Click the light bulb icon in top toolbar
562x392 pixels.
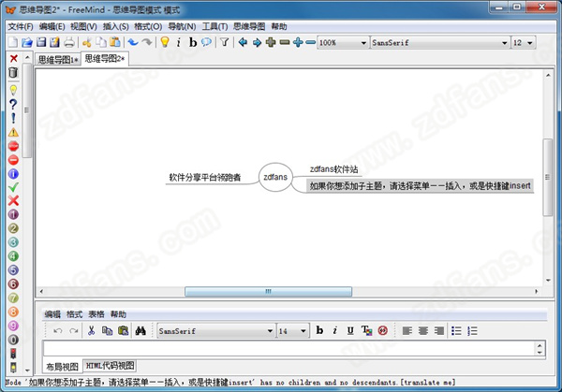point(165,42)
